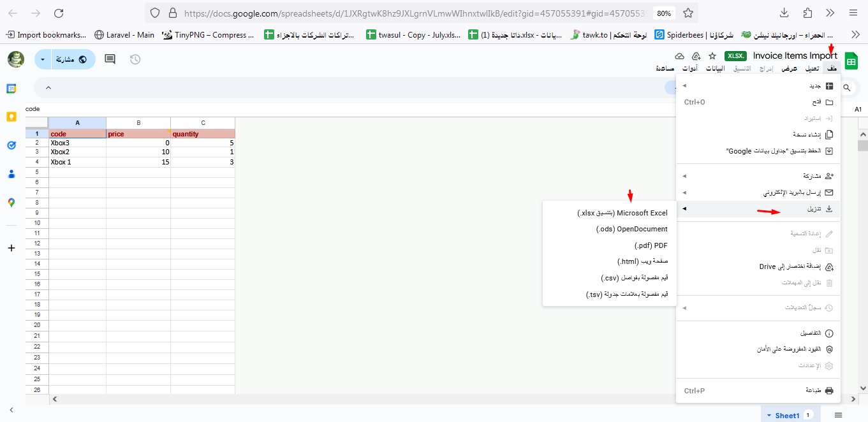Click the plus get add-ons icon
The height and width of the screenshot is (422, 868).
click(11, 248)
